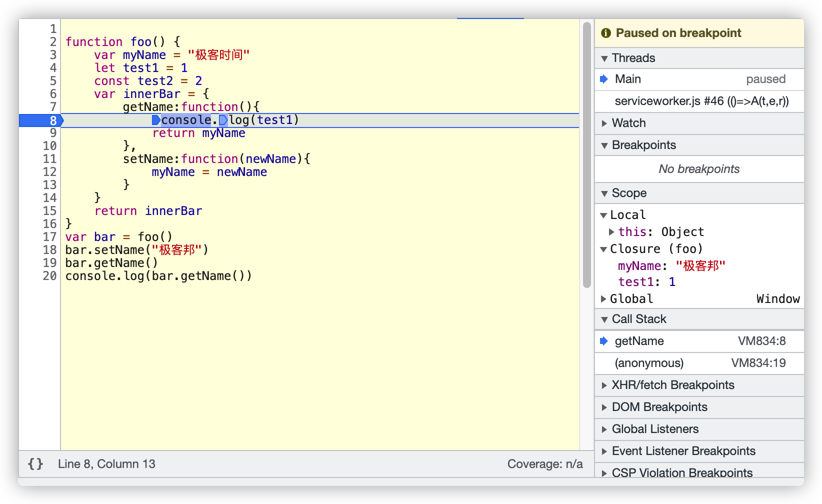Image resolution: width=822 pixels, height=504 pixels.
Task: Expand the Watch section
Action: (x=604, y=123)
